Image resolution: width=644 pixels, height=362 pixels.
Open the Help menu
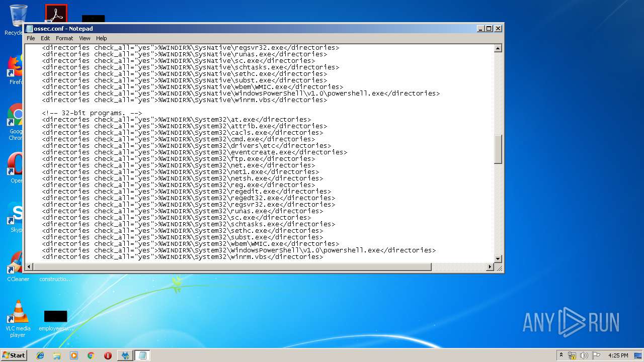[x=102, y=38]
